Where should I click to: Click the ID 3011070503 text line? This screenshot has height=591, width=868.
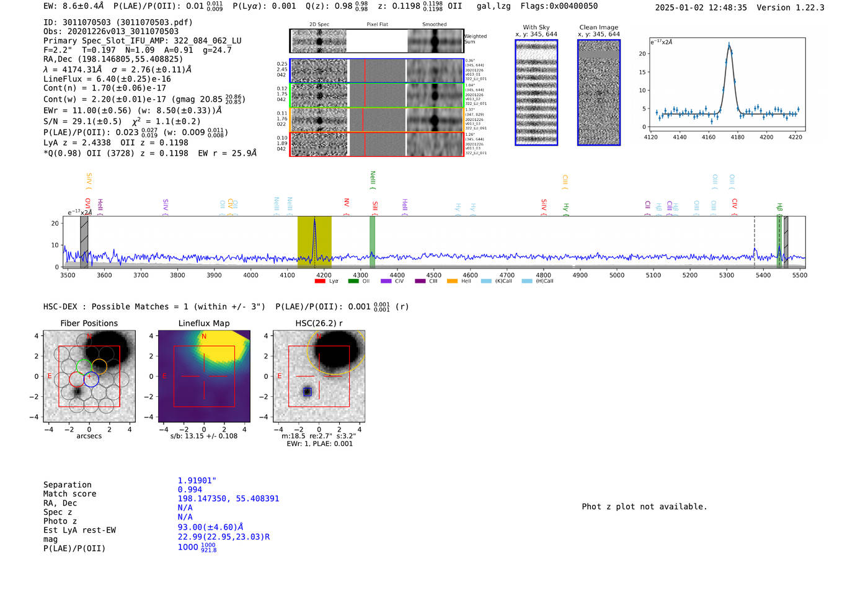click(x=118, y=22)
